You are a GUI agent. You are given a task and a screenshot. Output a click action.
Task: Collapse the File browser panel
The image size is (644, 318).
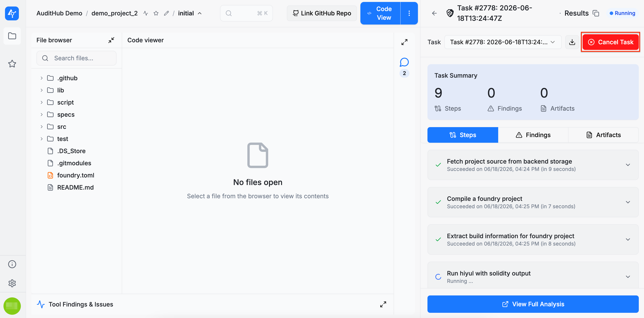(111, 40)
